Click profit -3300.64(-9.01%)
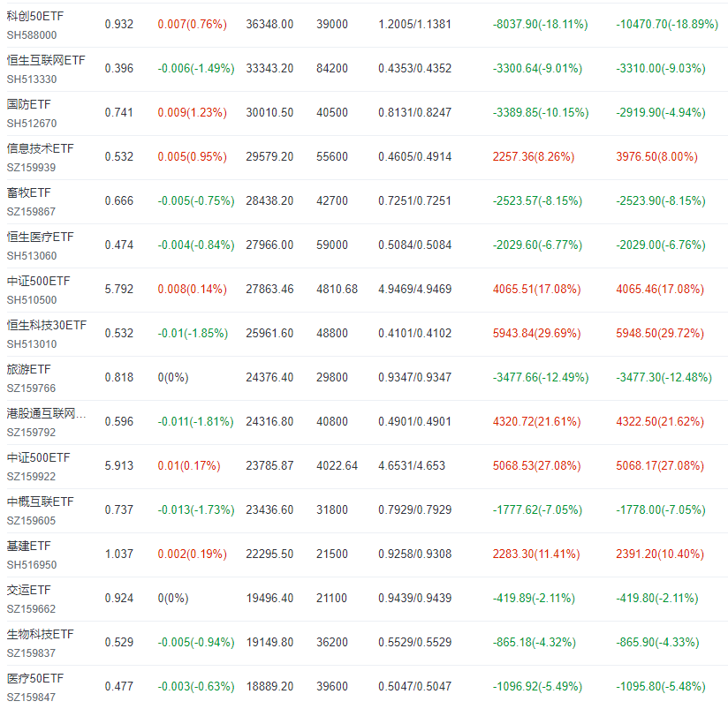The width and height of the screenshot is (728, 709). pos(537,68)
